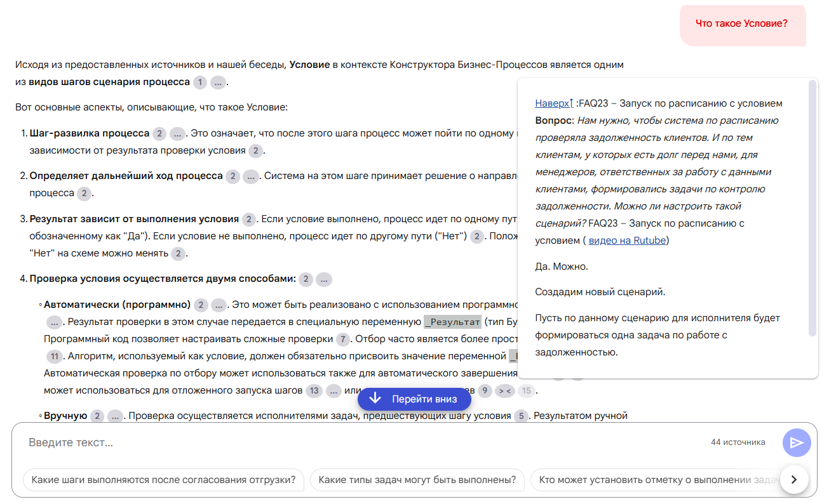Expand ellipsis after "Автоматически (программно)" citation
The height and width of the screenshot is (504, 829).
pos(219,305)
